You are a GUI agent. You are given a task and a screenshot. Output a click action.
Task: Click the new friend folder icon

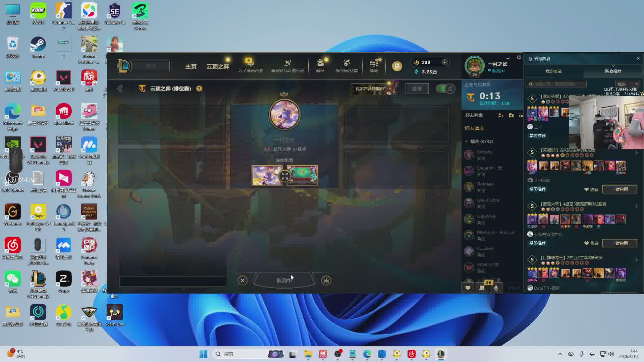tap(511, 115)
